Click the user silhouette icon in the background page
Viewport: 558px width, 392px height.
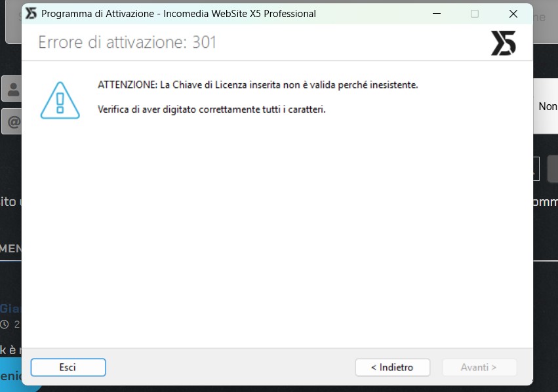click(14, 89)
